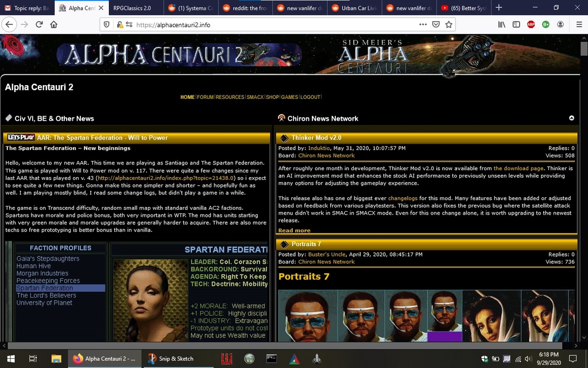This screenshot has height=368, width=588.
Task: Bookmark this page with the star icon
Action: tap(449, 24)
